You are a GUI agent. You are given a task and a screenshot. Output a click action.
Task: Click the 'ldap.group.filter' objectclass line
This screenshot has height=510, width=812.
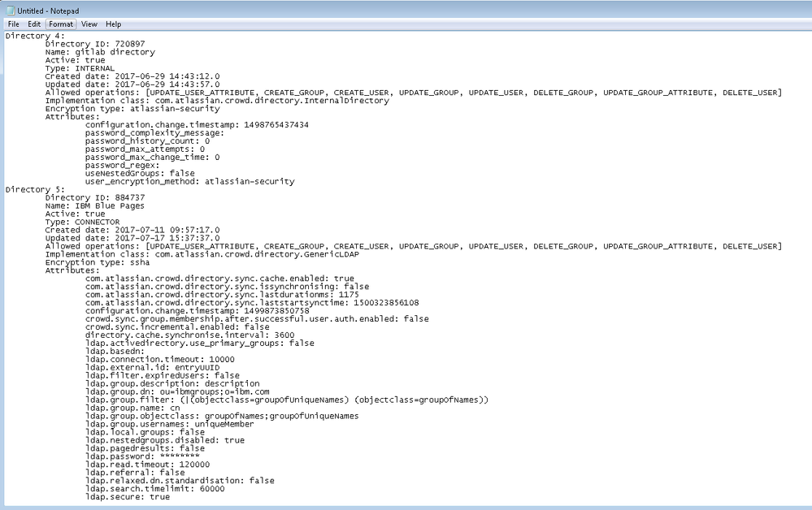(287, 400)
